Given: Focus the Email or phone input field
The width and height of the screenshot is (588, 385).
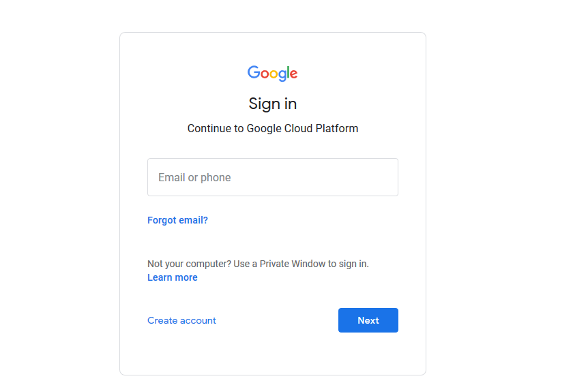Looking at the screenshot, I should pos(273,177).
